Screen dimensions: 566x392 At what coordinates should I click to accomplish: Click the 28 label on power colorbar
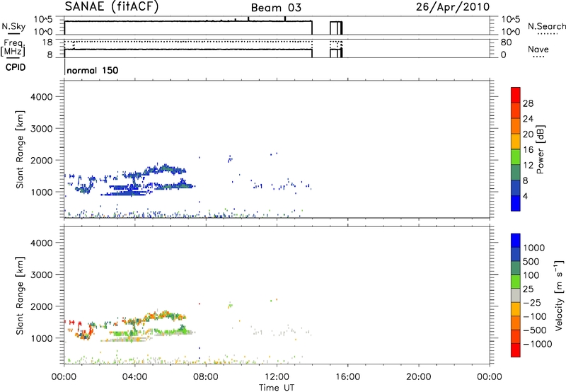click(x=528, y=103)
